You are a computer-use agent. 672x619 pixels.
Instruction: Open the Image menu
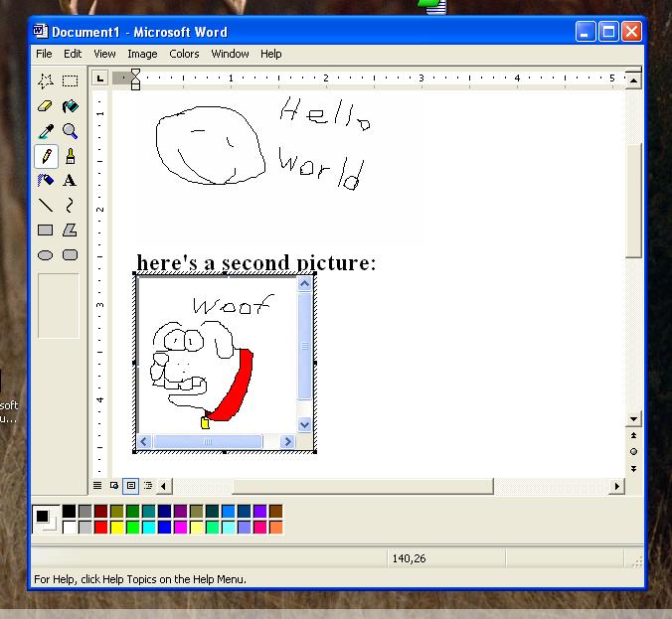pos(142,54)
